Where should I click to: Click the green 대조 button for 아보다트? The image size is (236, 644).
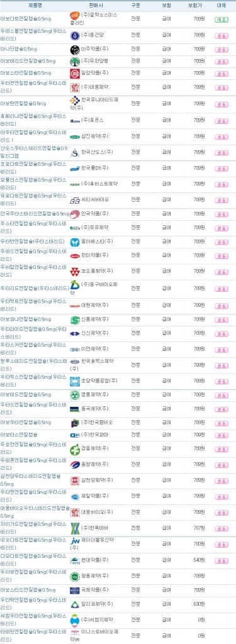tap(221, 19)
